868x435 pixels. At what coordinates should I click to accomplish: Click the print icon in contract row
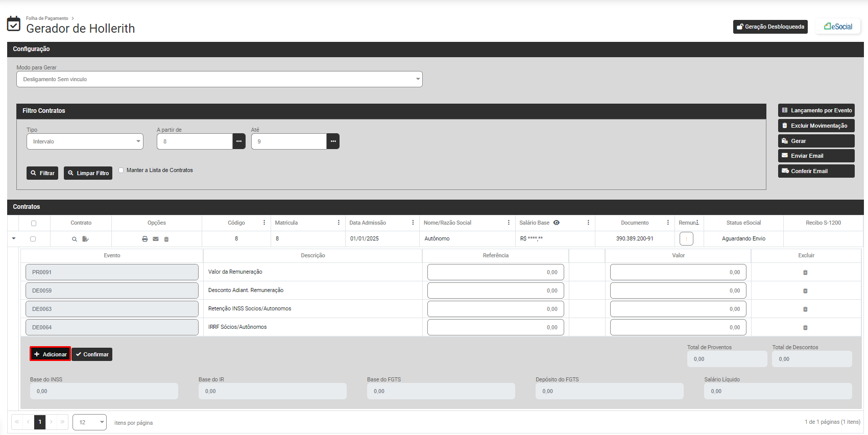point(145,239)
